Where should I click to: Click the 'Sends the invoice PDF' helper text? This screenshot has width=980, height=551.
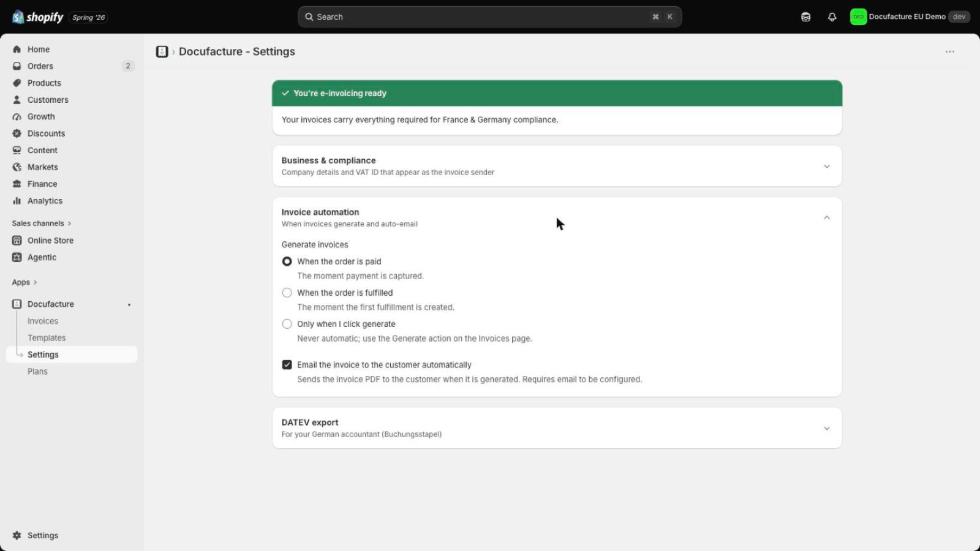pos(470,380)
